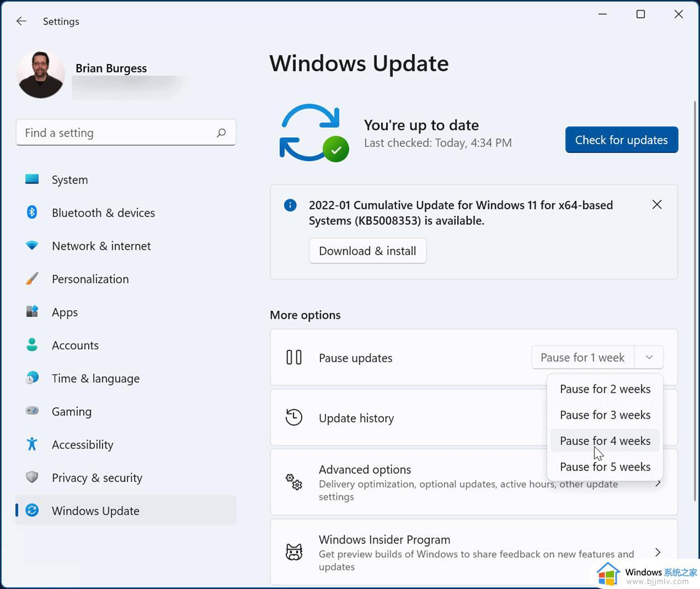Click the Apps icon in sidebar

32,312
